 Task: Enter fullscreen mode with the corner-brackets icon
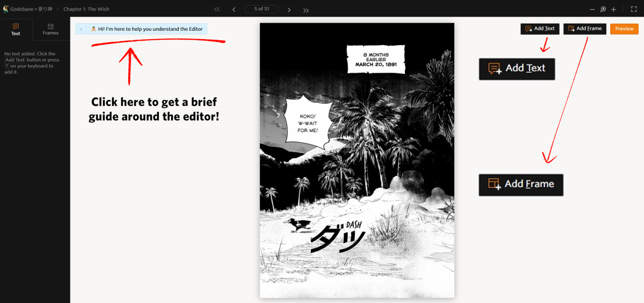click(634, 10)
